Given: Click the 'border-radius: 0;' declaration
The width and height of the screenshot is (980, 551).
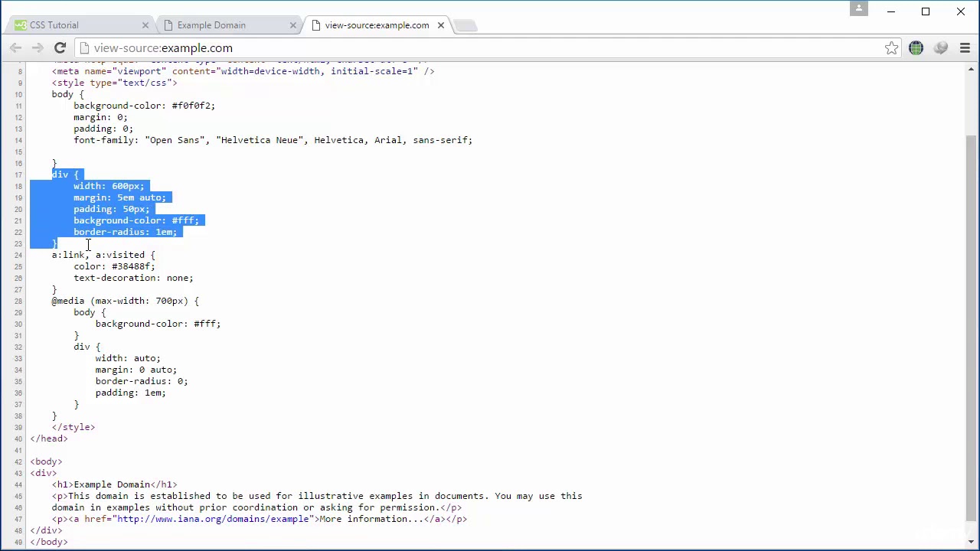Looking at the screenshot, I should tap(142, 381).
